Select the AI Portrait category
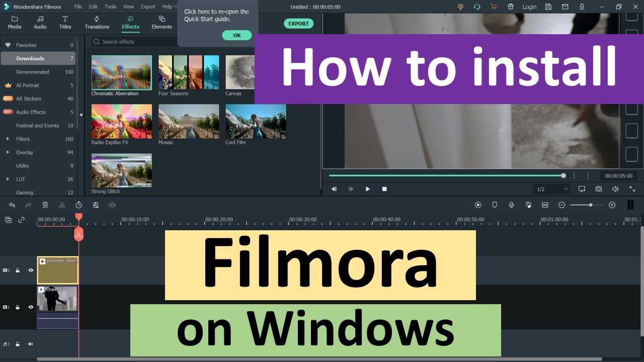This screenshot has height=362, width=644. 38,85
